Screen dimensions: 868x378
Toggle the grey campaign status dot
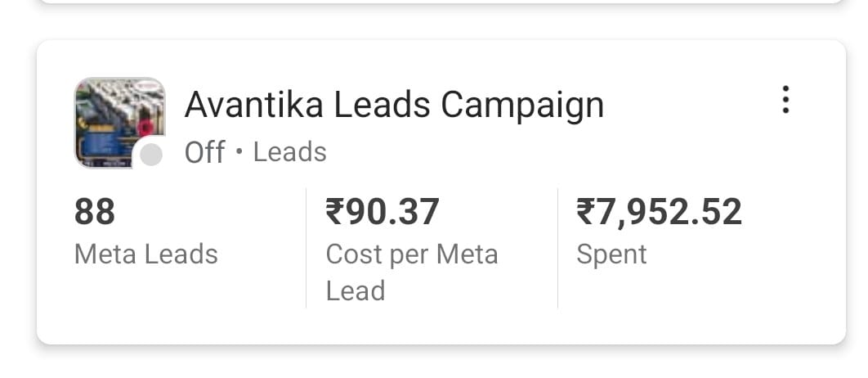[150, 155]
